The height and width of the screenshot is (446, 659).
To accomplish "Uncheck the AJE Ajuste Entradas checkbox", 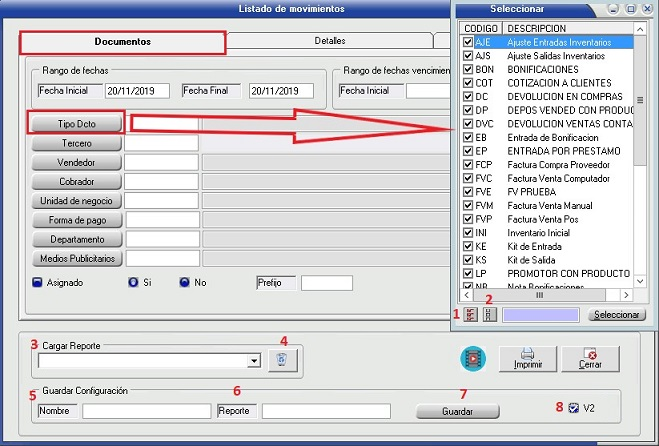I will click(x=468, y=43).
